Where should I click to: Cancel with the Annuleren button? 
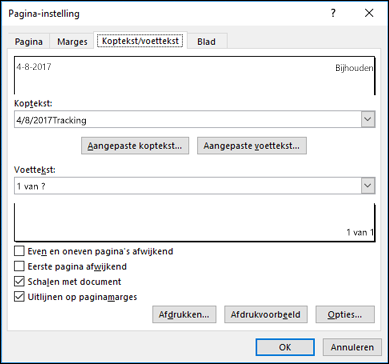tap(352, 347)
